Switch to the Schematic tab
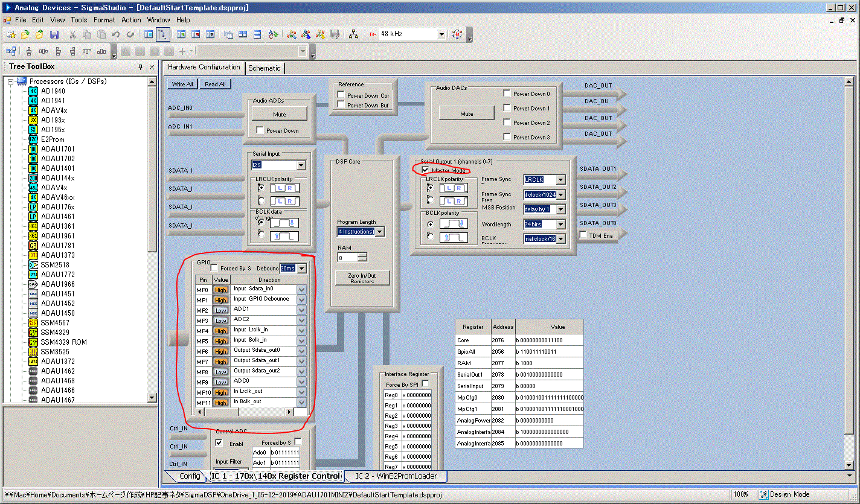860x504 pixels. tap(264, 68)
